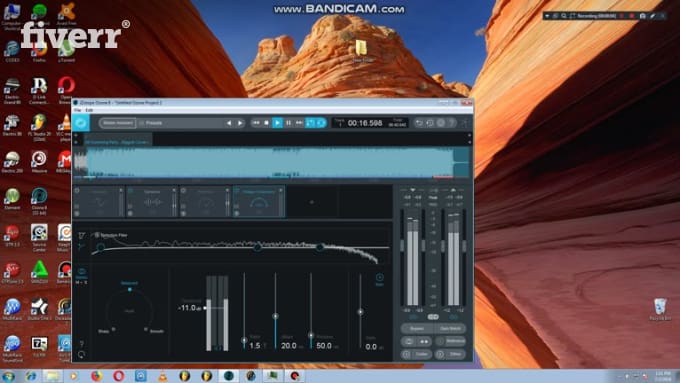Click the Master Assistant button

(x=118, y=123)
